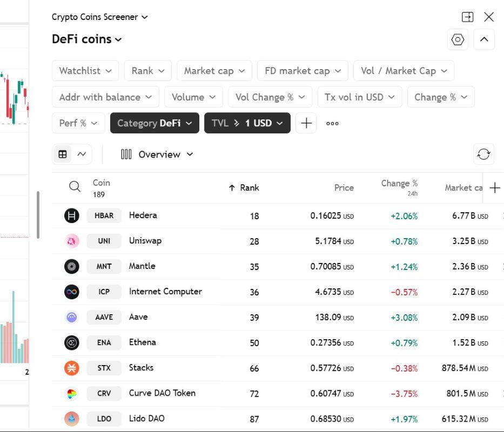Add a new filter with plus button

[306, 123]
